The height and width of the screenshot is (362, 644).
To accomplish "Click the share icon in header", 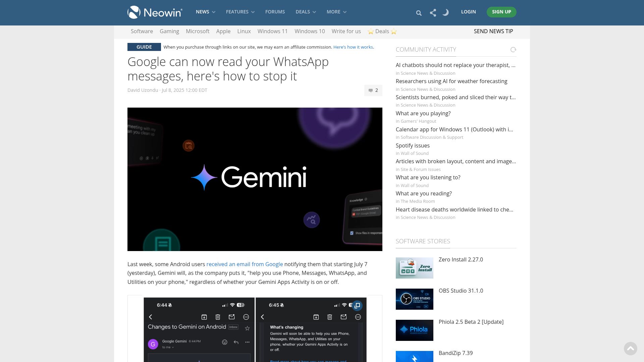I will (433, 13).
